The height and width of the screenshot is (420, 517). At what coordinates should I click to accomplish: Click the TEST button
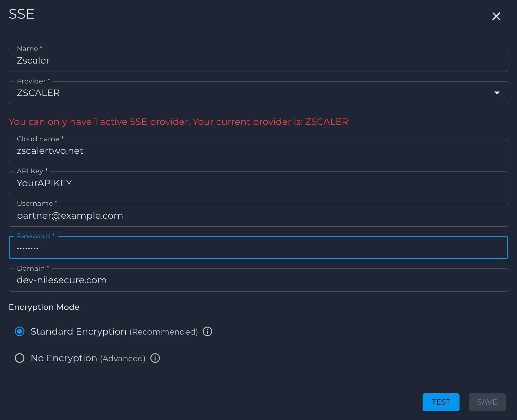pyautogui.click(x=441, y=402)
